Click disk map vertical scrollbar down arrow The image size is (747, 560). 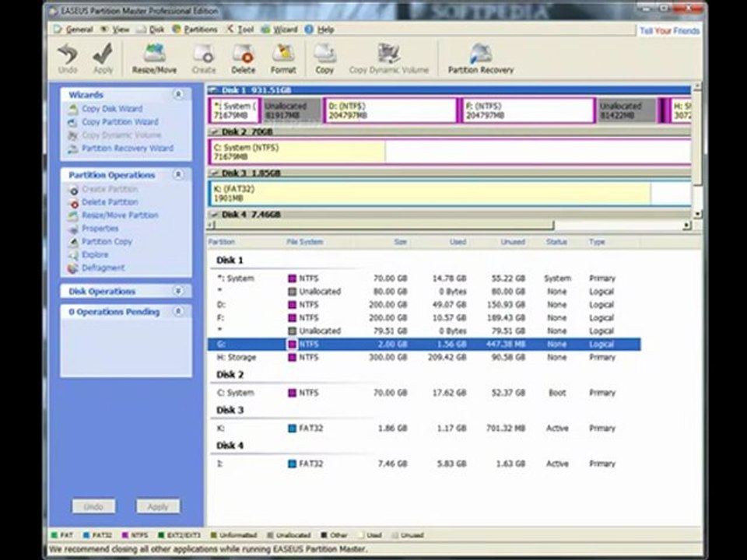coord(697,215)
